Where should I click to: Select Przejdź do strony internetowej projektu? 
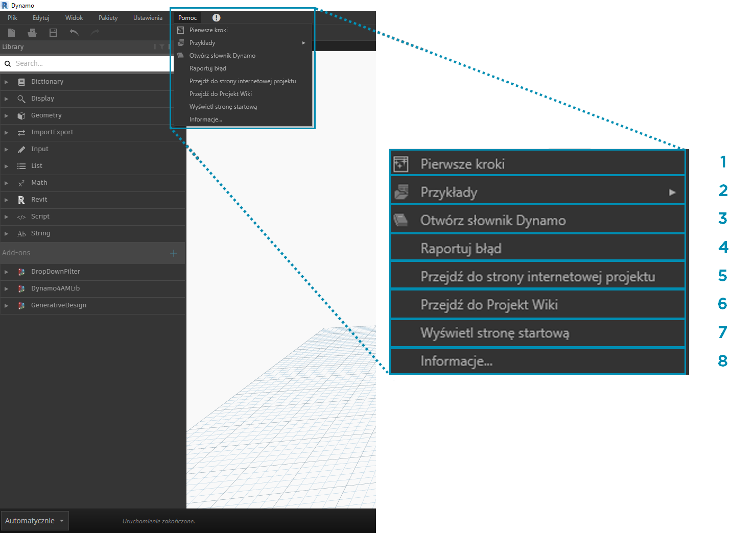click(243, 81)
